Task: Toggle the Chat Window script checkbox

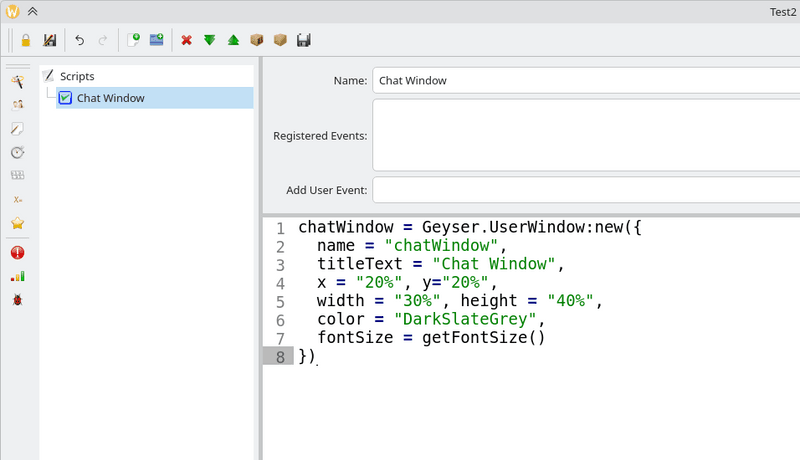Action: pyautogui.click(x=65, y=98)
